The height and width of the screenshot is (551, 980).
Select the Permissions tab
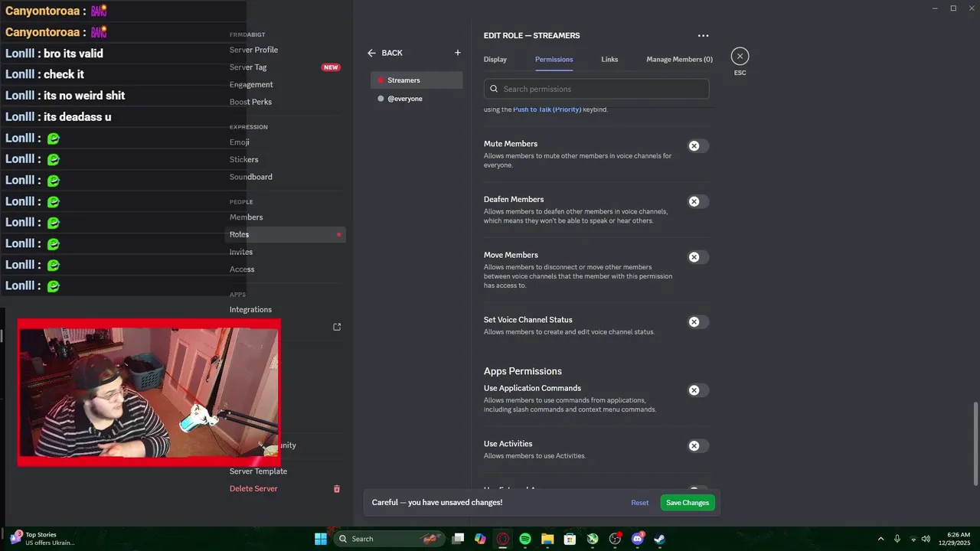[554, 59]
